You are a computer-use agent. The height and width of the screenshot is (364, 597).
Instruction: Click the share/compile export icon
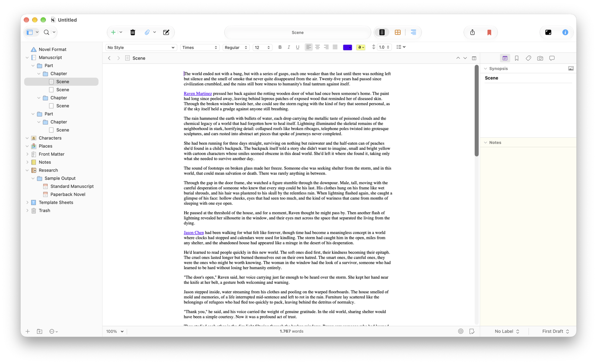point(472,32)
